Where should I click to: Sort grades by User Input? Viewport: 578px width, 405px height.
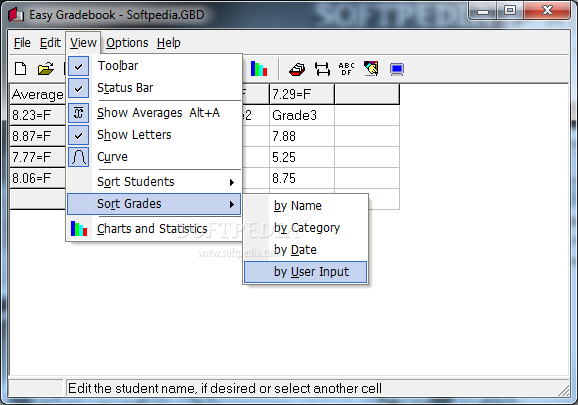click(306, 272)
